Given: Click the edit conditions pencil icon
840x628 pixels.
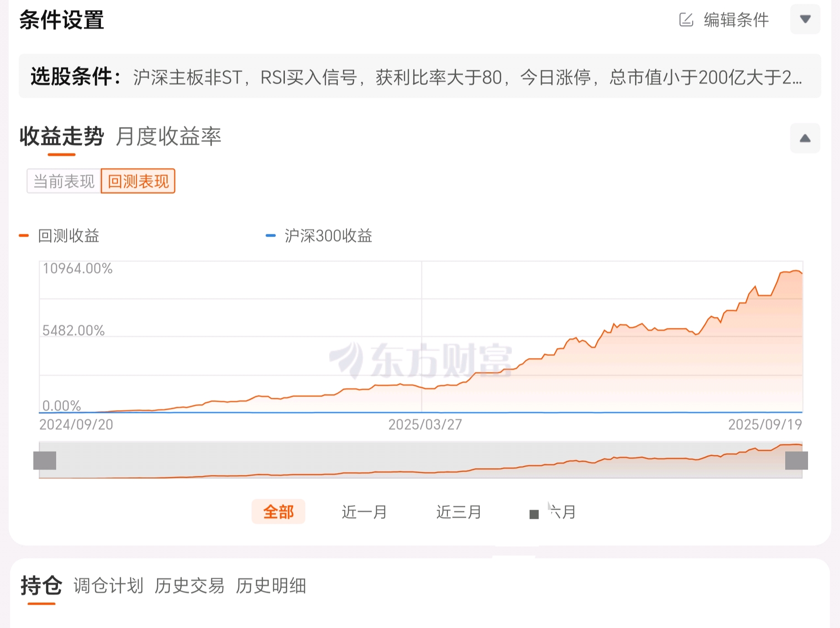Looking at the screenshot, I should point(686,20).
